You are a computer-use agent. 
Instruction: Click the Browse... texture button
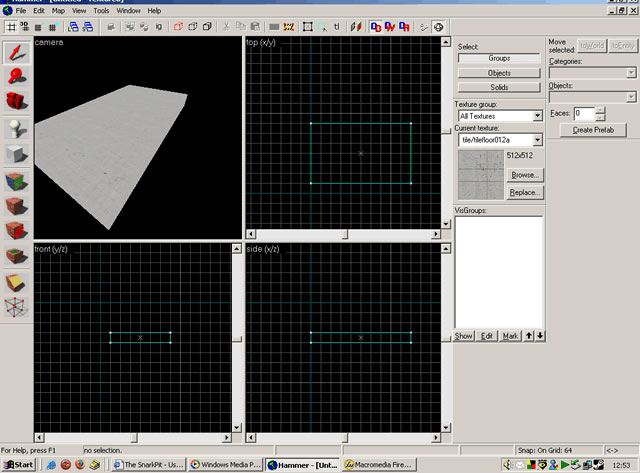(525, 174)
